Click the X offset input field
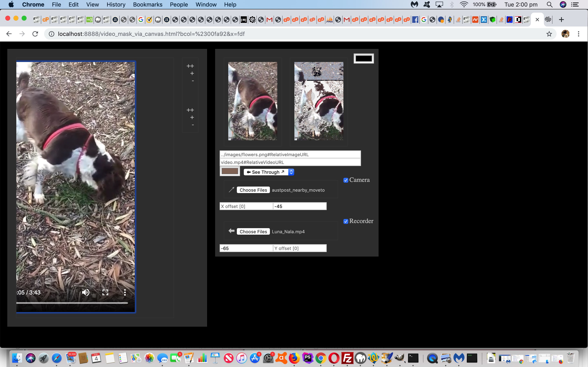 246,206
